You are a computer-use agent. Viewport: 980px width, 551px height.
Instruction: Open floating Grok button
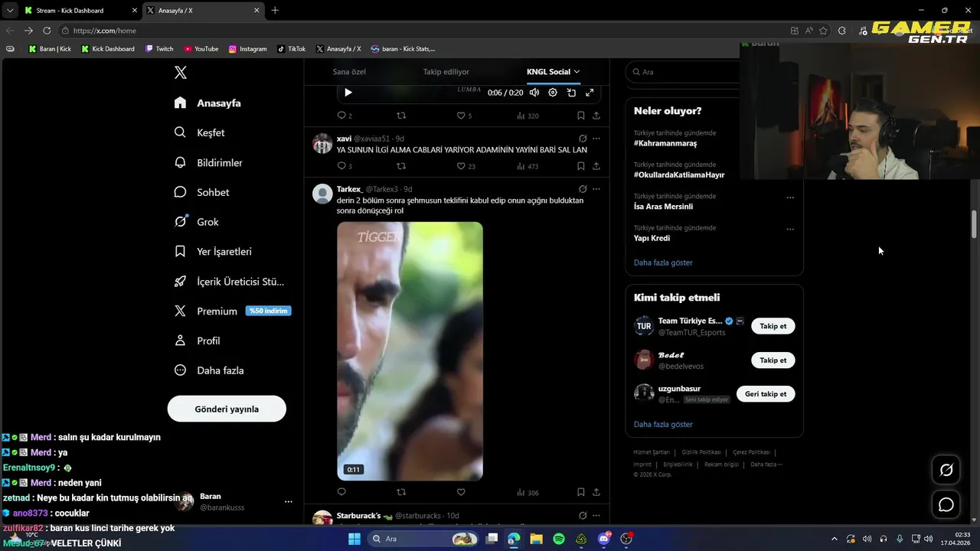pos(946,470)
